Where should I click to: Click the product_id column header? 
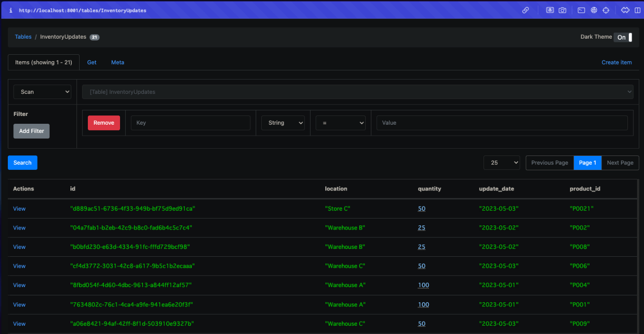(585, 189)
